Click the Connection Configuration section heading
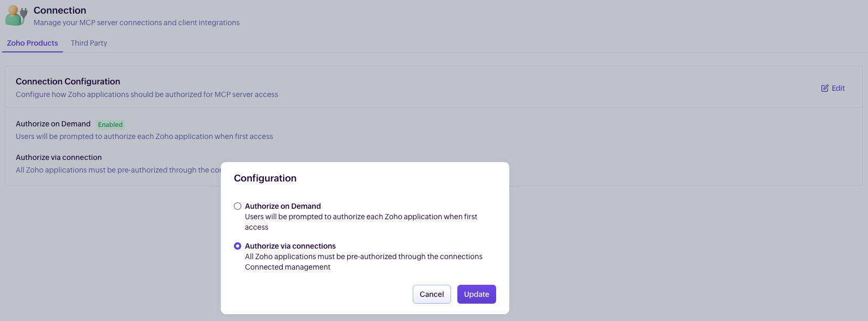The height and width of the screenshot is (321, 868). (x=68, y=81)
